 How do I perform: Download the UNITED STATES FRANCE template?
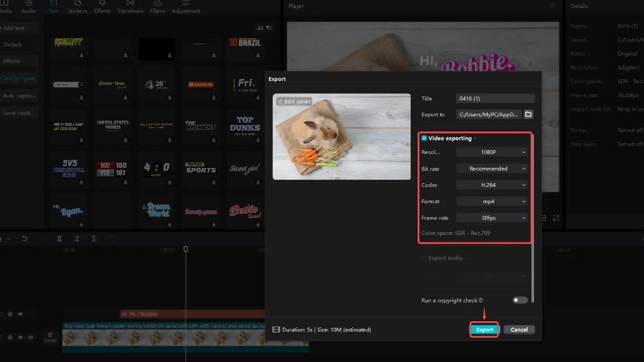coord(126,139)
